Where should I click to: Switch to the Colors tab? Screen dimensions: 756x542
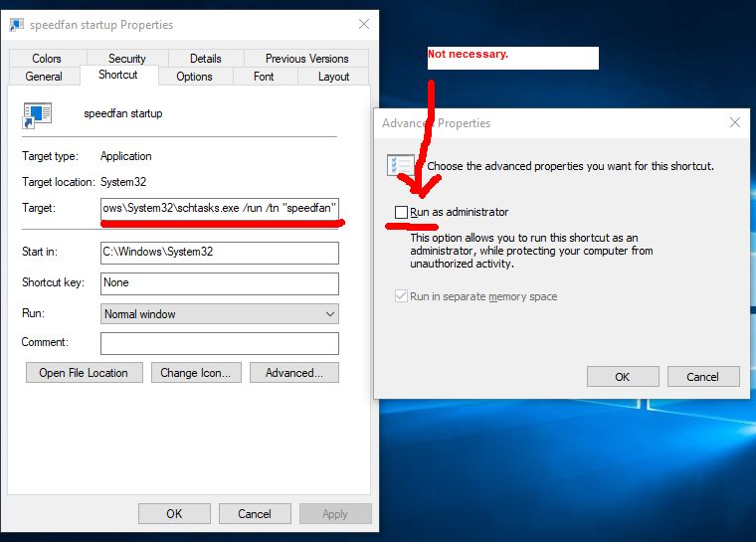click(x=47, y=59)
